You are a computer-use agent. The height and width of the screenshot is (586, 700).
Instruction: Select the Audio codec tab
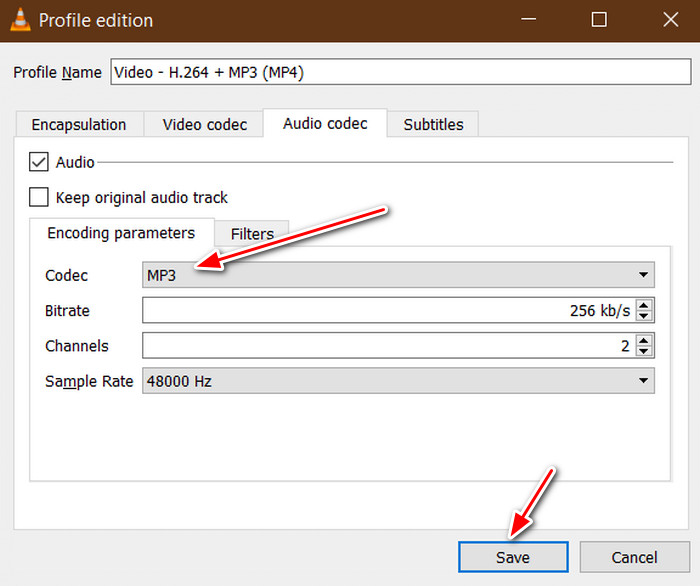click(x=325, y=123)
